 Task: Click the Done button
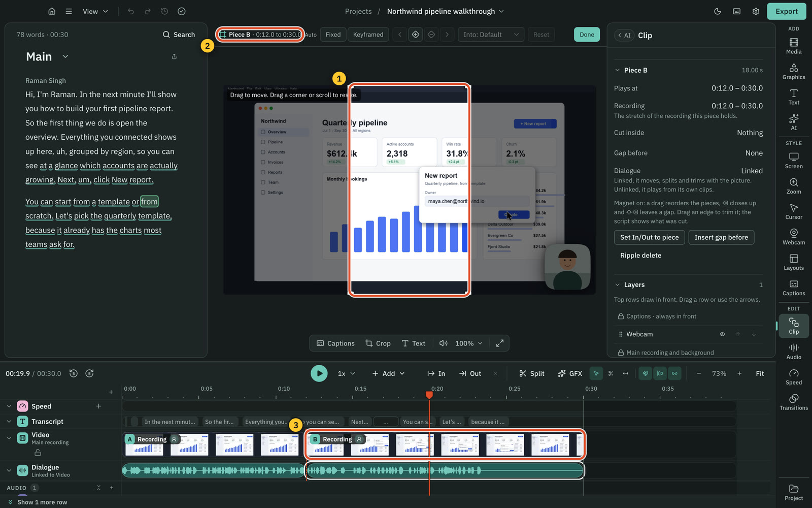pos(587,35)
